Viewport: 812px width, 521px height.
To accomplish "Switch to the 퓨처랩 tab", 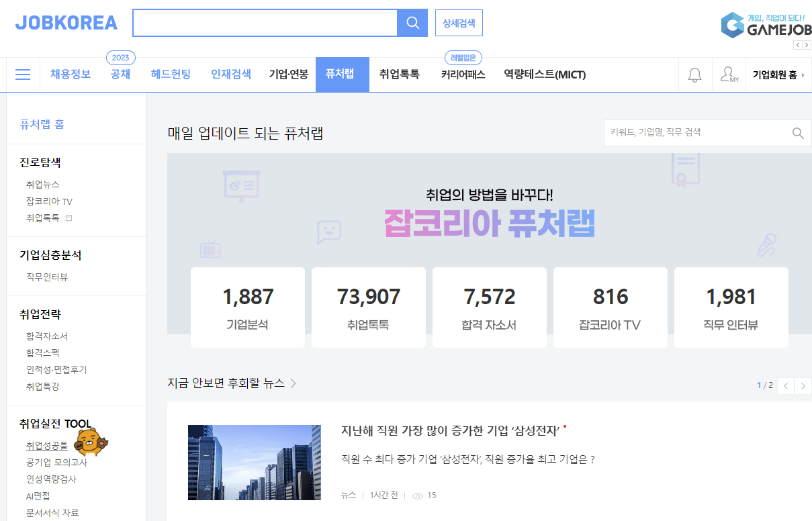I will pos(342,75).
